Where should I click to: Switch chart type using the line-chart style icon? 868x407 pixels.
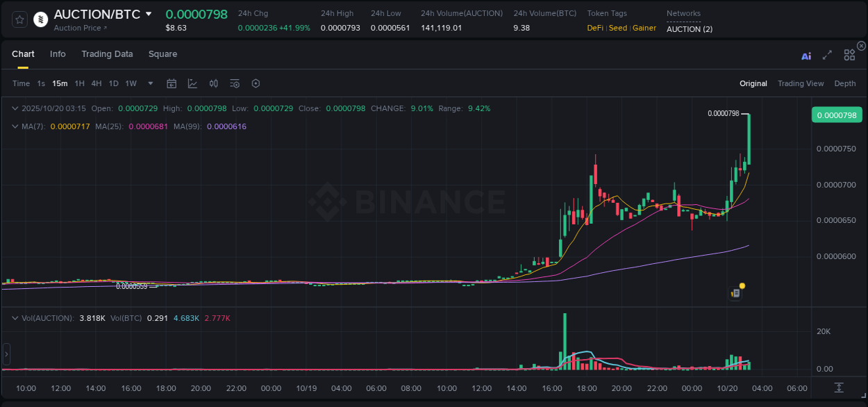(x=192, y=83)
